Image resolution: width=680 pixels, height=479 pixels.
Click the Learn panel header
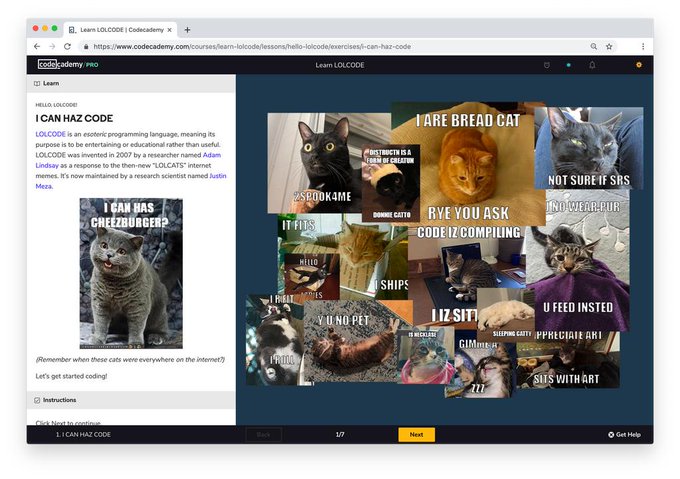click(131, 83)
